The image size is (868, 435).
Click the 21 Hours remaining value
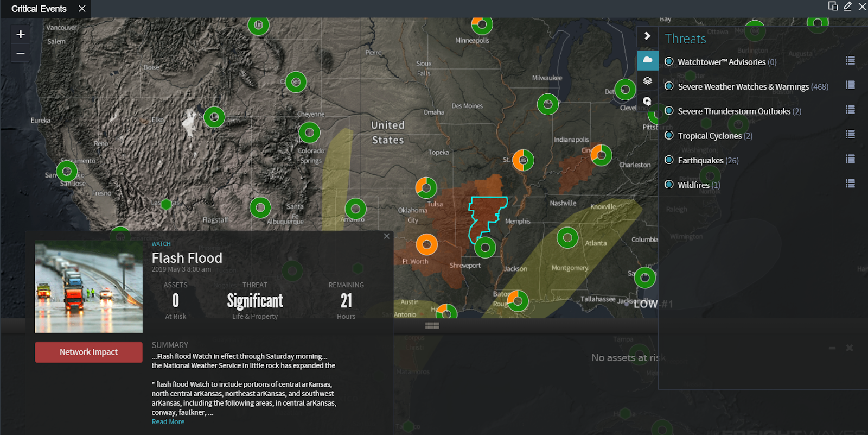(x=346, y=300)
